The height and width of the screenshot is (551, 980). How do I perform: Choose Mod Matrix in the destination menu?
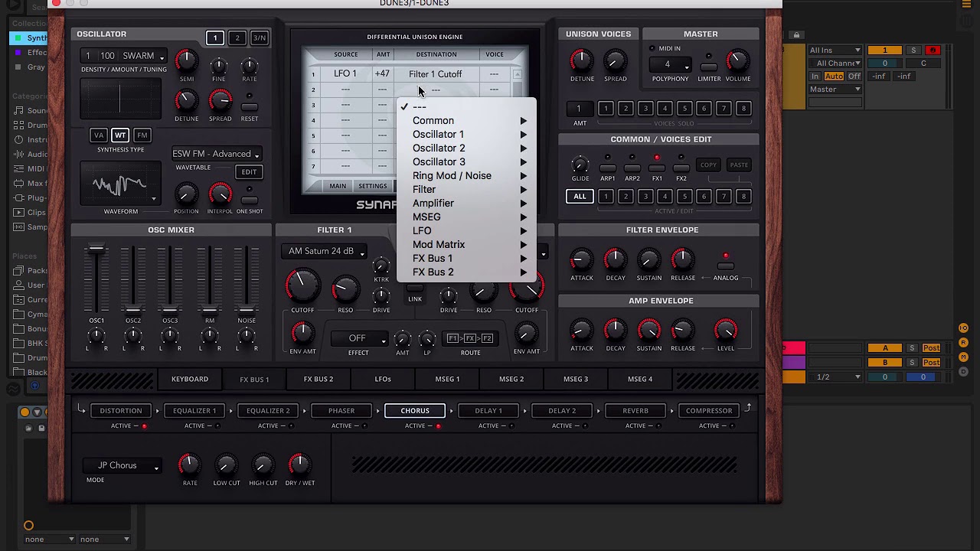click(466, 245)
